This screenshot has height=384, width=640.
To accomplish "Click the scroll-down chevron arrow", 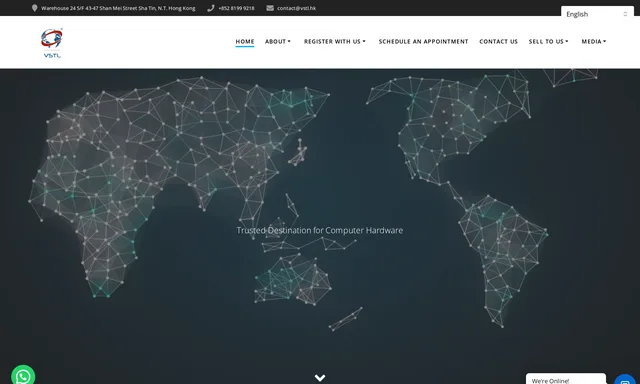I will point(320,378).
